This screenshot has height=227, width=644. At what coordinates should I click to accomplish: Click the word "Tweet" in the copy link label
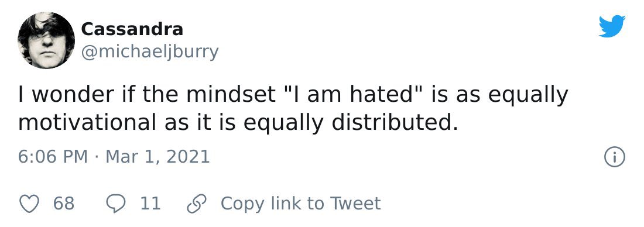tap(356, 204)
